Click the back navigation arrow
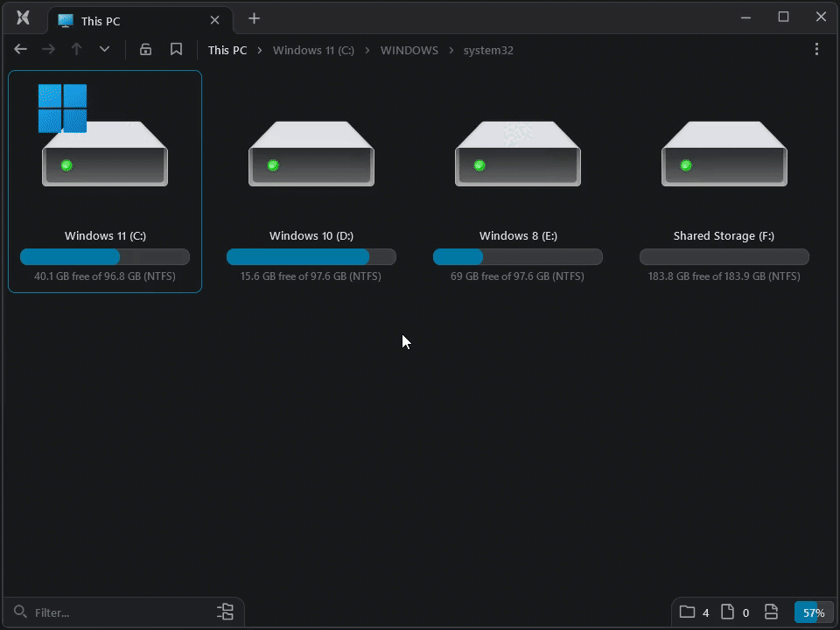This screenshot has width=840, height=630. click(20, 49)
